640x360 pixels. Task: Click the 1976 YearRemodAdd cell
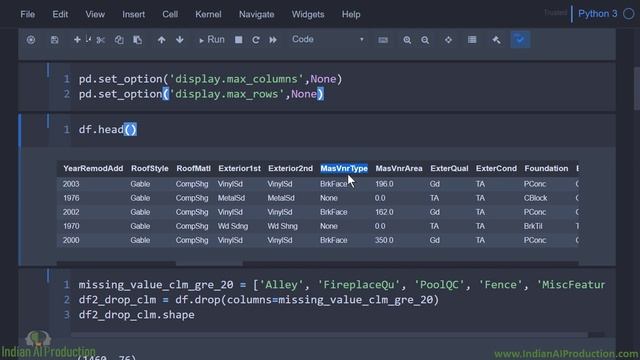click(71, 198)
